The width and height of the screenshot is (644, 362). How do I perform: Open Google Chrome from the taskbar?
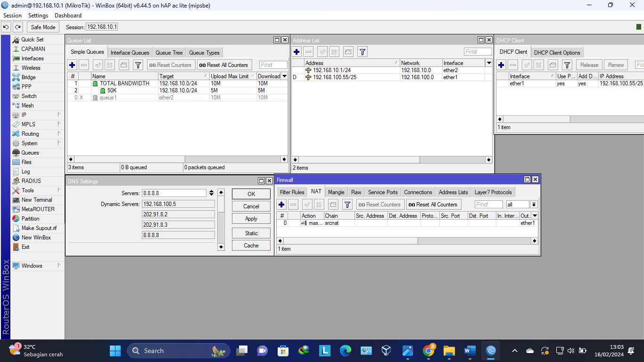429,350
